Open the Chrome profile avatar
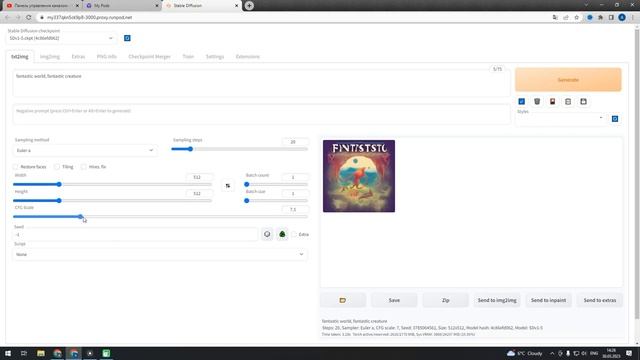Screen dimensions: 640x360 (622, 18)
